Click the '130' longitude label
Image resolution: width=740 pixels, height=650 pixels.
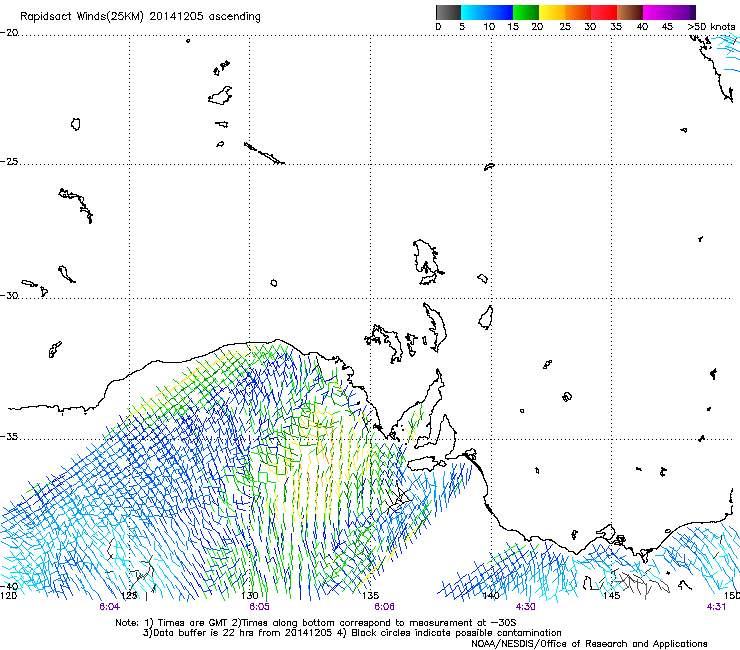[250, 596]
